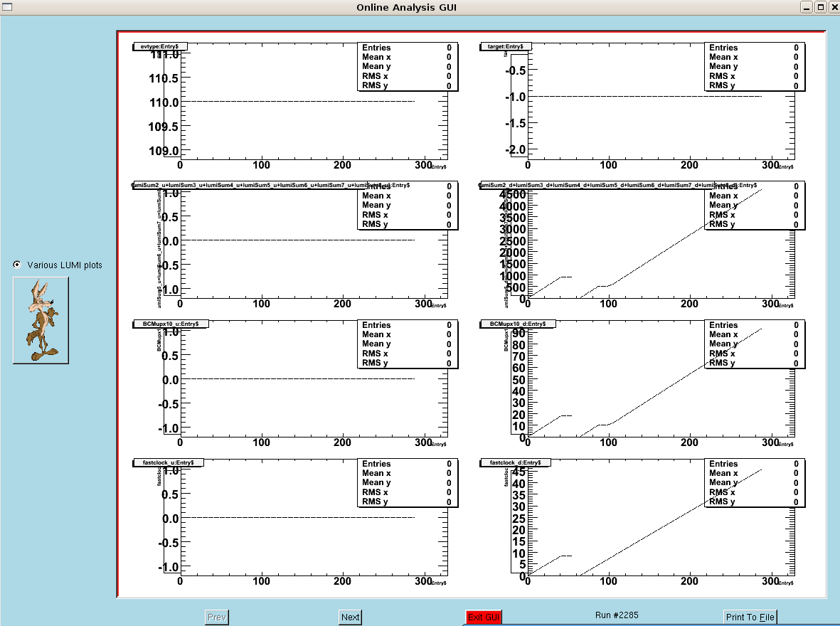Open the window menu icon in title bar
The height and width of the screenshot is (626, 840).
[7, 7]
